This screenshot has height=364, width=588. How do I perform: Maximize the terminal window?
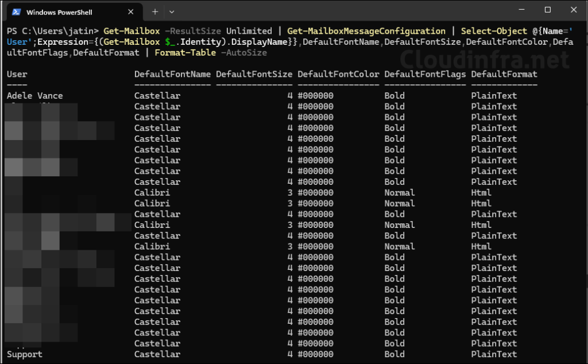[547, 10]
